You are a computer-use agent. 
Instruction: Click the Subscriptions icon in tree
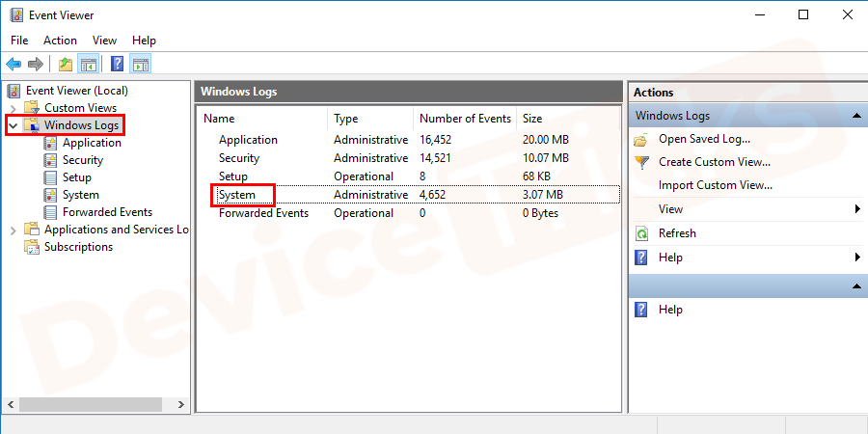(32, 247)
